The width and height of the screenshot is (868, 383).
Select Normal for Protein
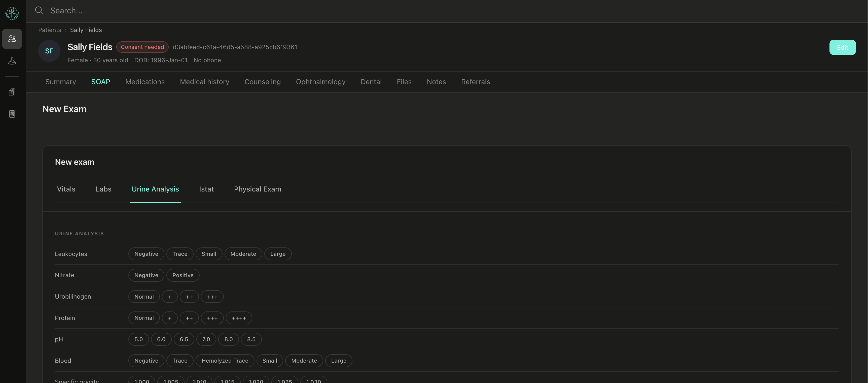point(144,318)
